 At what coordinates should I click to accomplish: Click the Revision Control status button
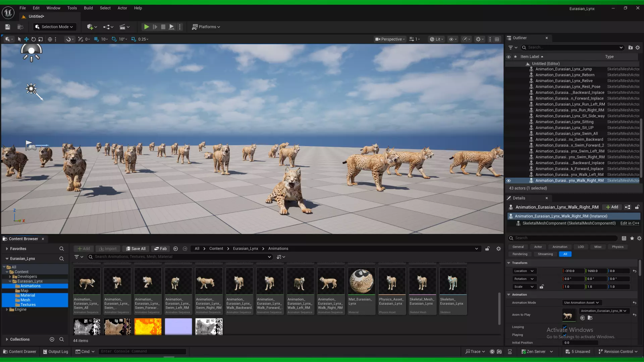[x=618, y=352]
